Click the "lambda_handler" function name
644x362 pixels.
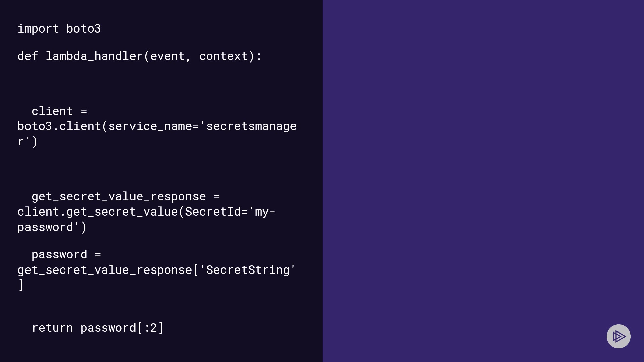tap(94, 56)
